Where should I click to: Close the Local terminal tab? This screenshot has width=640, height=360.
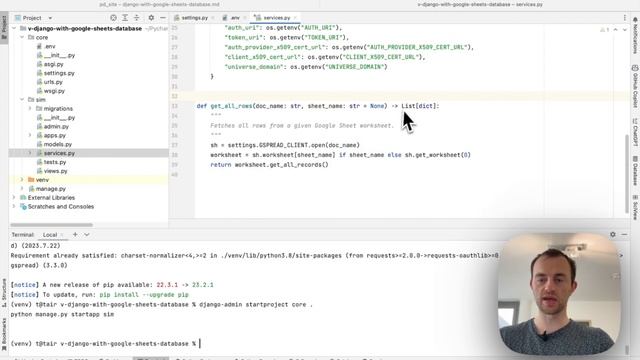(62, 235)
